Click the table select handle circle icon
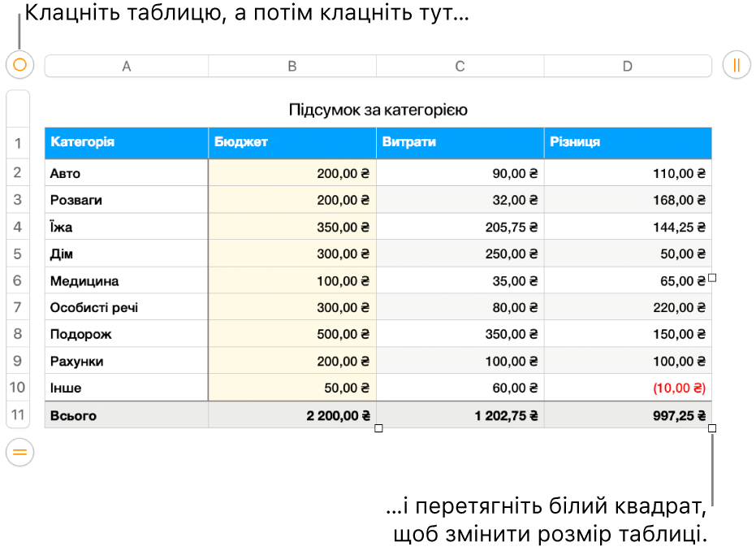This screenshot has width=756, height=551. pos(19,65)
